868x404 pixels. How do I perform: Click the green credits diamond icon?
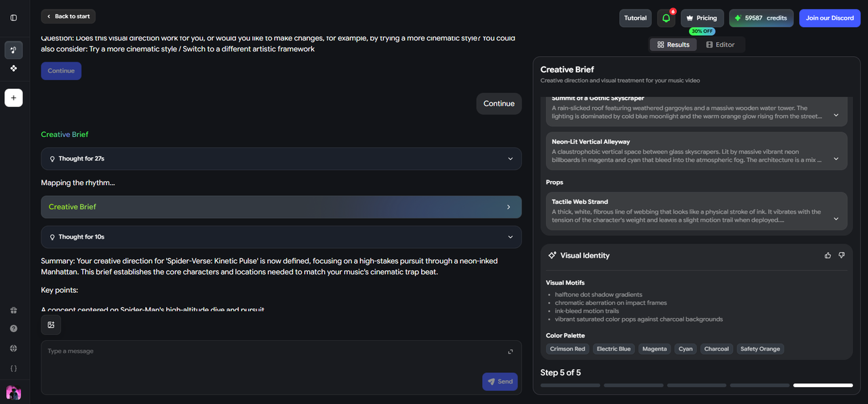point(738,18)
